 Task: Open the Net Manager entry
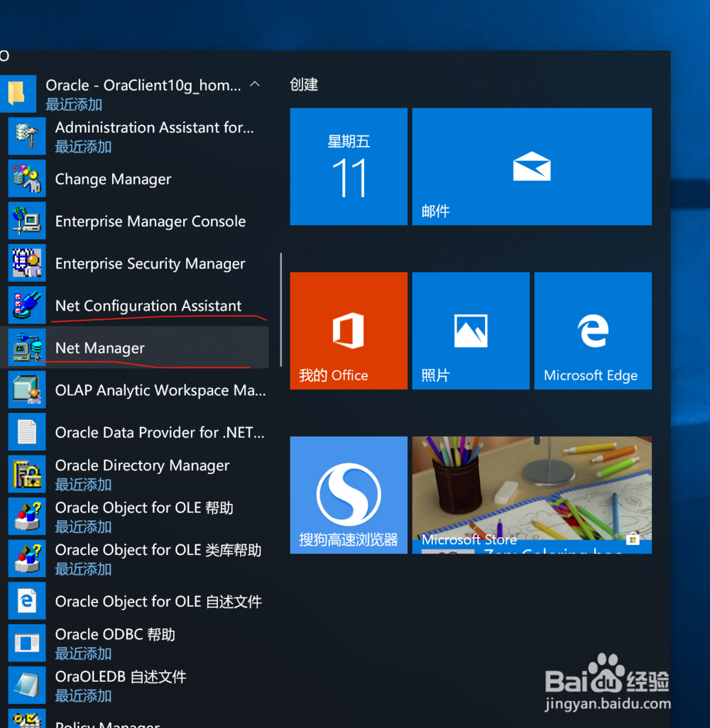pos(135,347)
